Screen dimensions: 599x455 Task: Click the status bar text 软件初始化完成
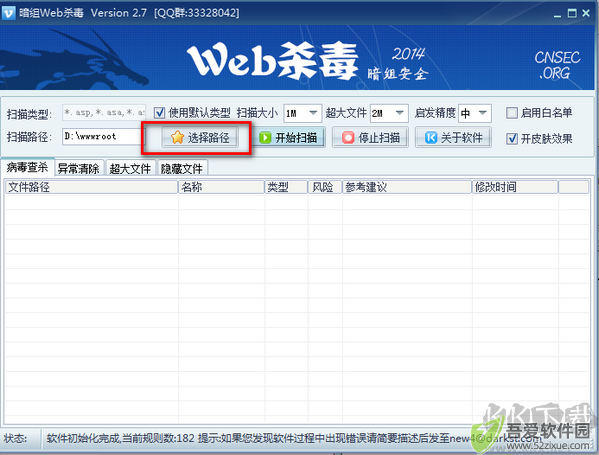click(84, 438)
